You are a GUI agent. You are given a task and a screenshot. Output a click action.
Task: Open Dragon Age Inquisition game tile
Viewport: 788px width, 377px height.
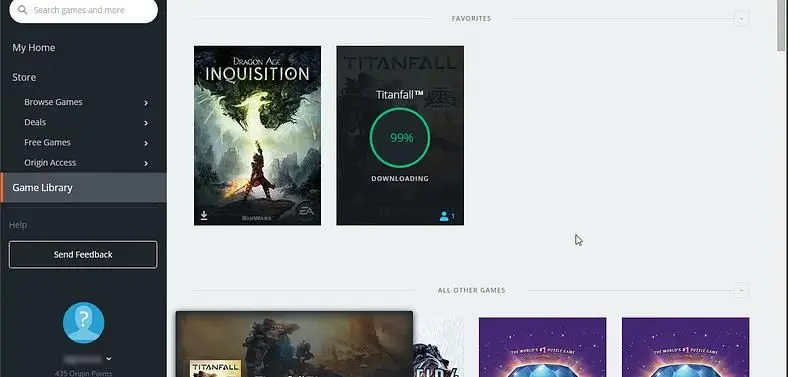tap(257, 136)
